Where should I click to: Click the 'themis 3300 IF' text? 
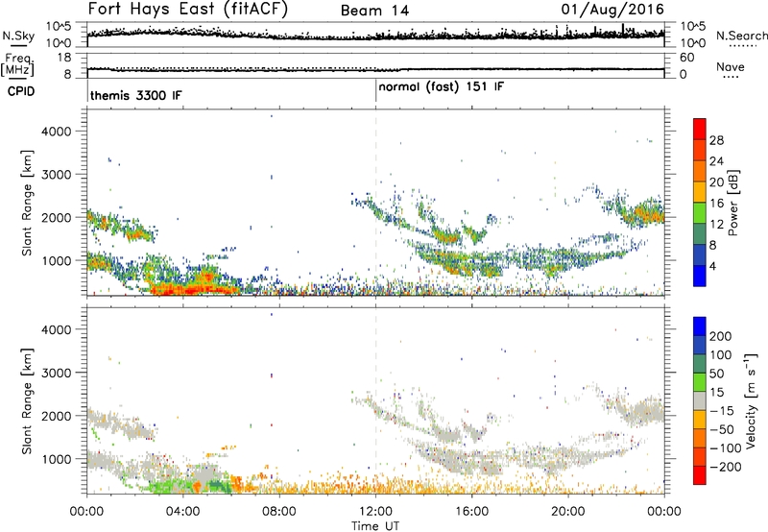135,95
